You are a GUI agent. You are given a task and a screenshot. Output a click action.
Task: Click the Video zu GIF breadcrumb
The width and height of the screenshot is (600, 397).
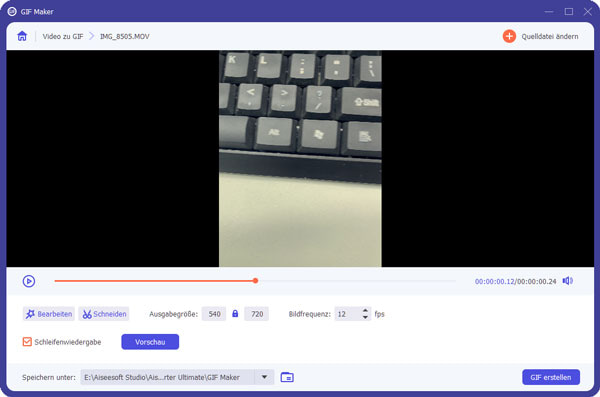pos(63,36)
